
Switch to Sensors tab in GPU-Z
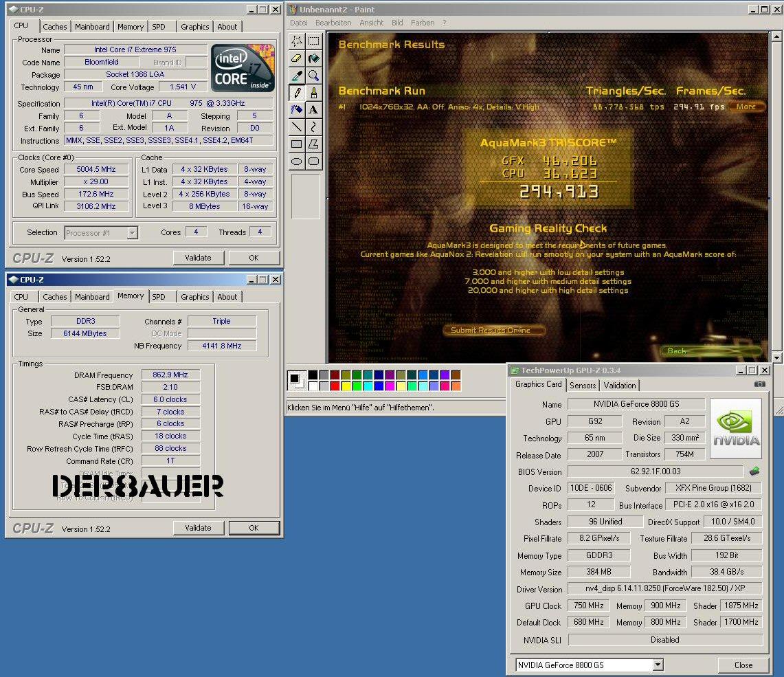pos(583,386)
